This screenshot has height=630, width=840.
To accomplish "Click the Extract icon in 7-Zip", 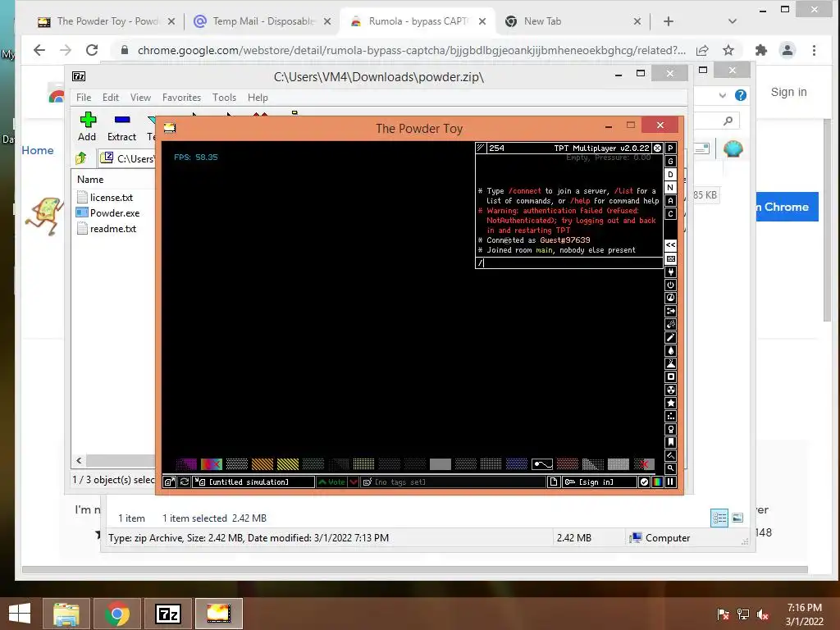I will (121, 127).
